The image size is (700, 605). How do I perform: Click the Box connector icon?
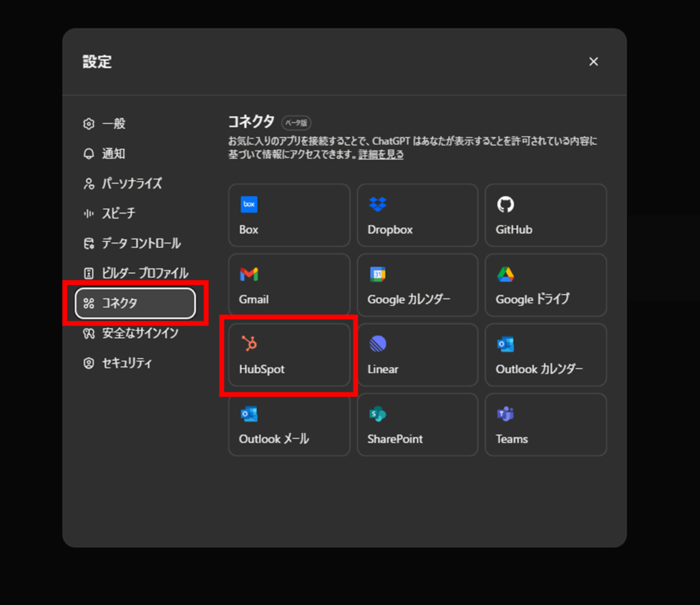[249, 204]
